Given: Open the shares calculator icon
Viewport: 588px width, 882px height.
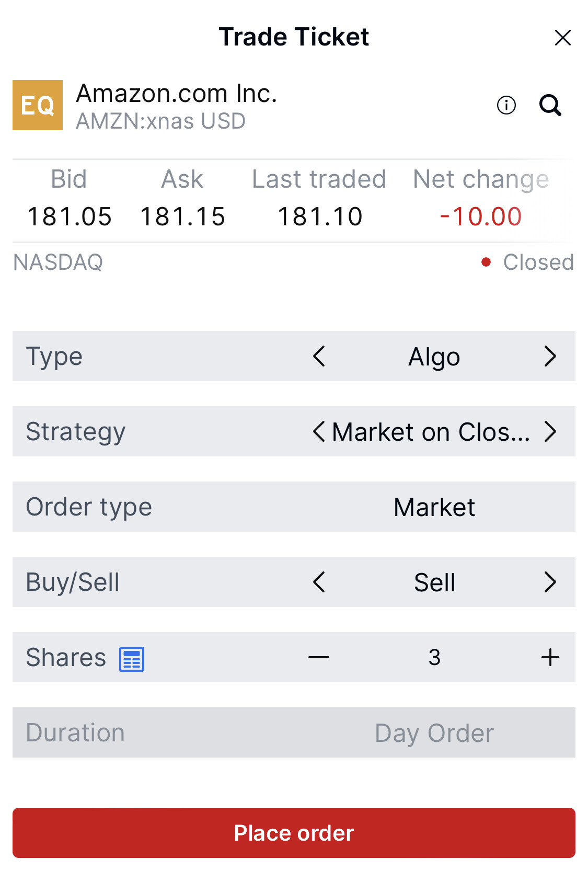Looking at the screenshot, I should click(132, 659).
